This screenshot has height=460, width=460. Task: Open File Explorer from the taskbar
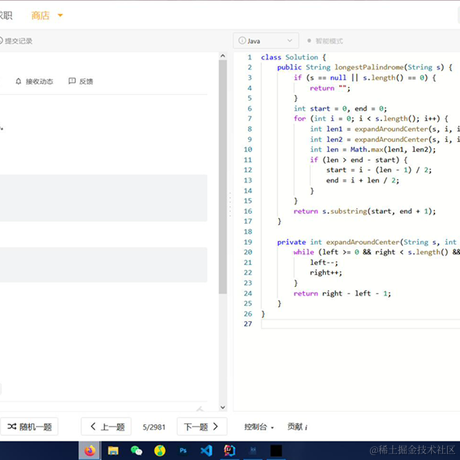113,451
